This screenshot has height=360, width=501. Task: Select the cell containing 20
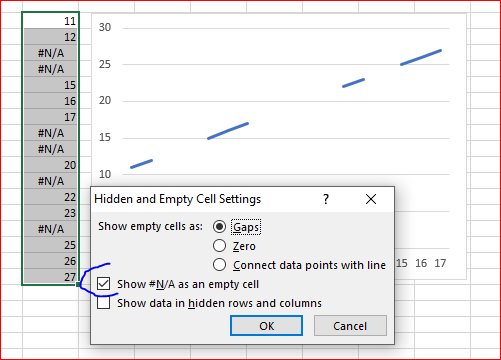51,165
